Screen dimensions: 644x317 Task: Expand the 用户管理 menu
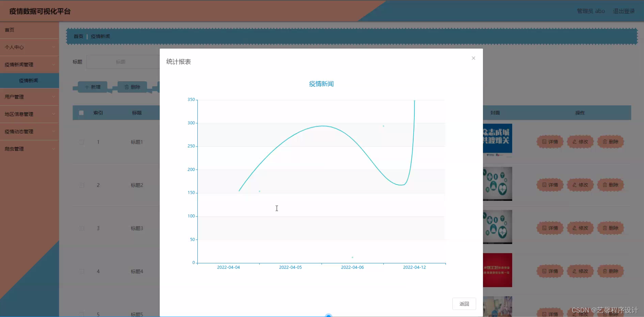coord(29,97)
